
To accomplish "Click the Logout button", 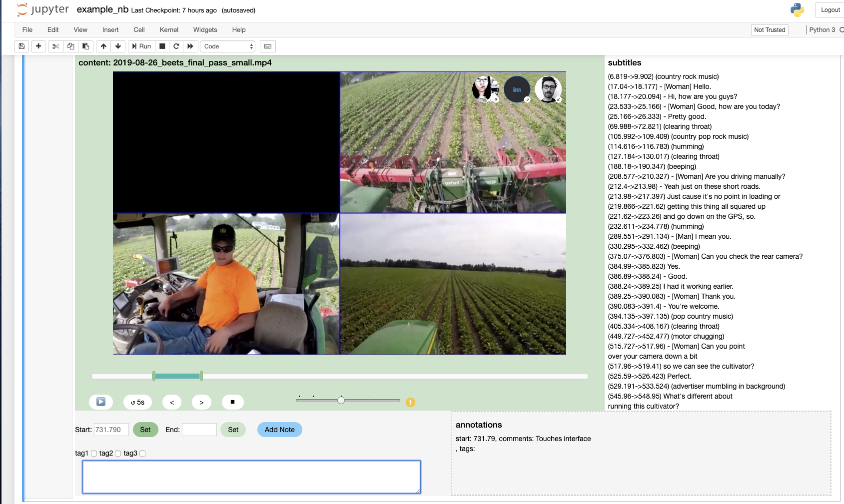I will click(x=830, y=10).
